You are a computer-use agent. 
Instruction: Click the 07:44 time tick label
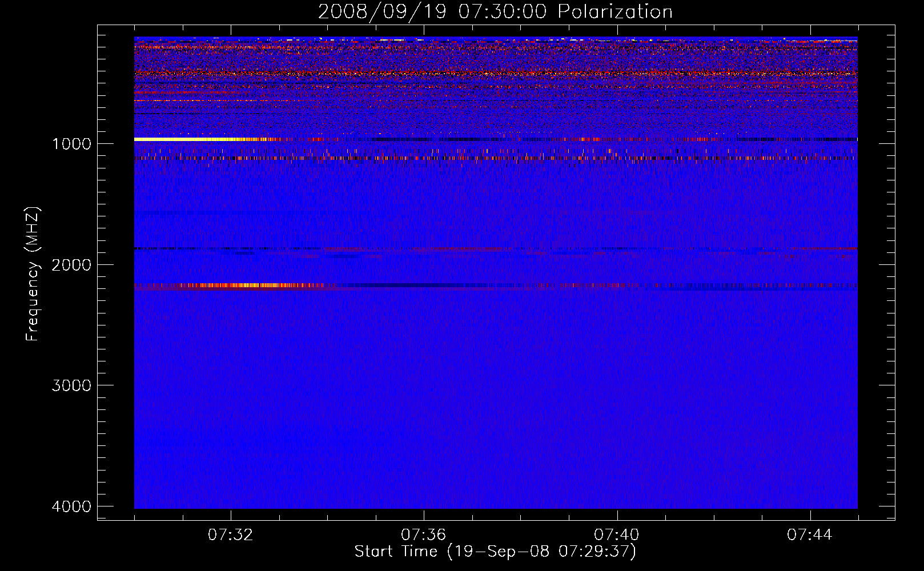tap(810, 535)
